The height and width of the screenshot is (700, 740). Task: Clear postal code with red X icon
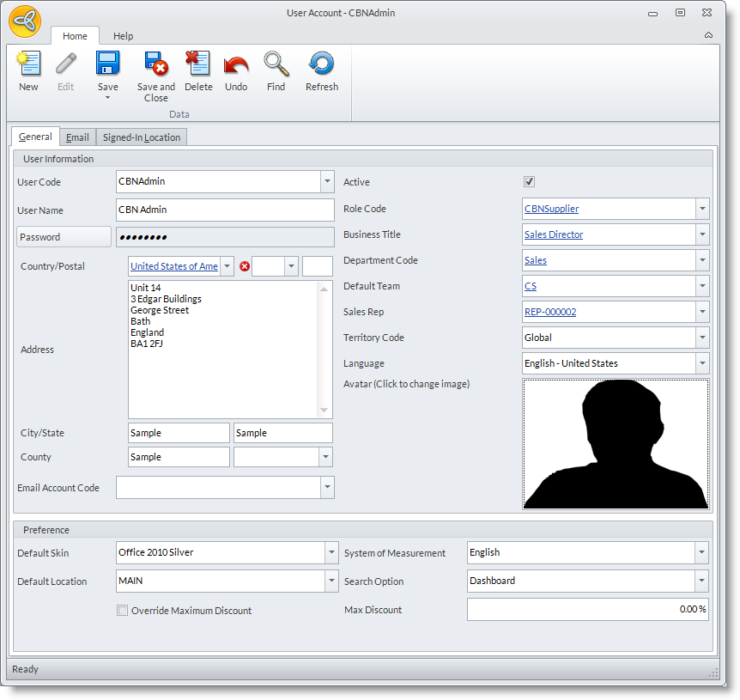point(245,266)
